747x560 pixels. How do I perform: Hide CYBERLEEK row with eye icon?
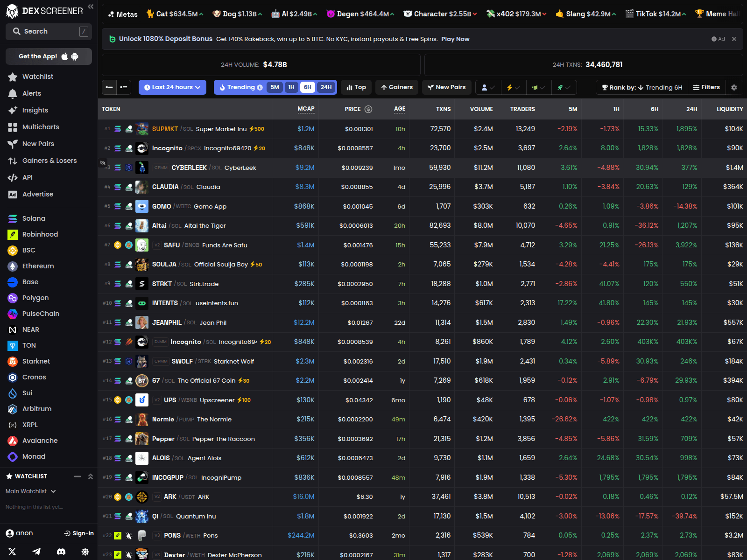[102, 163]
